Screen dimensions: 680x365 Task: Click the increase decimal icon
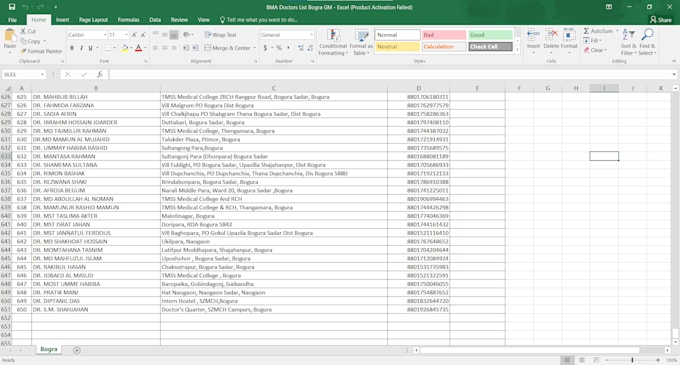click(x=301, y=48)
